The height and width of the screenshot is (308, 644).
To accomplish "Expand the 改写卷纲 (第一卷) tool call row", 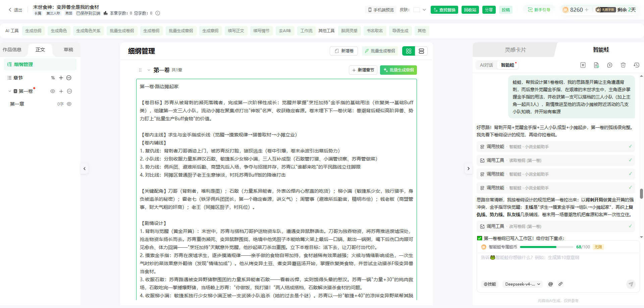I will 556,226.
